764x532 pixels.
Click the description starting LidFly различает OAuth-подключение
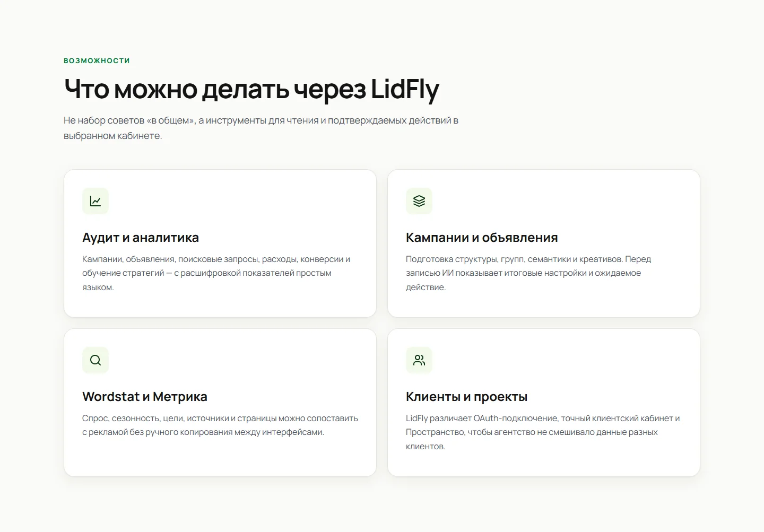click(543, 432)
